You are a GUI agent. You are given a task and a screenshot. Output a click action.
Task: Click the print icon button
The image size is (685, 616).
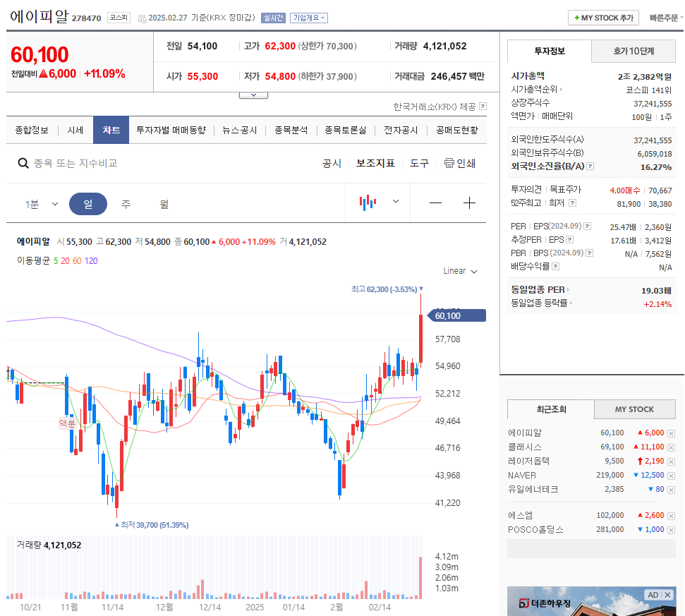pos(459,163)
